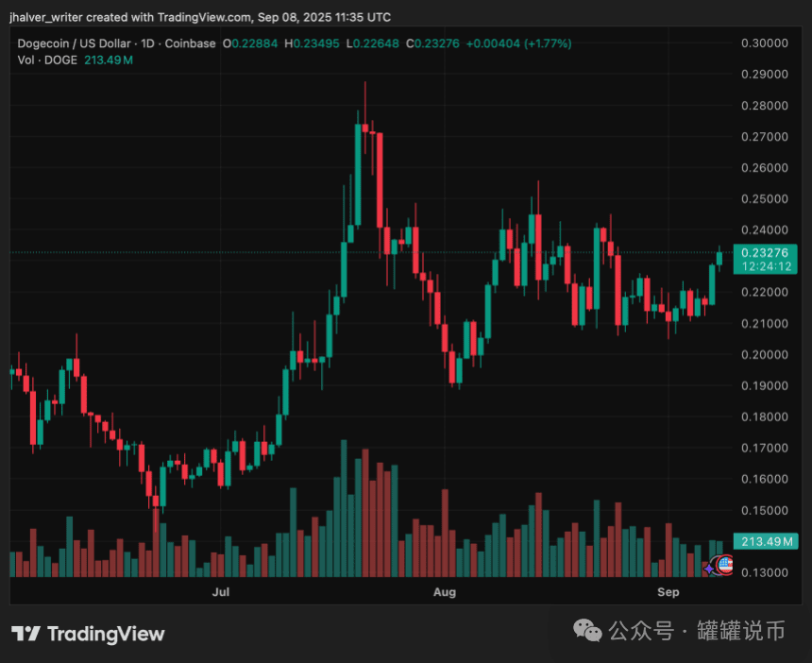Click the Coinbase exchange label
Image resolution: width=812 pixels, height=663 pixels.
(190, 43)
